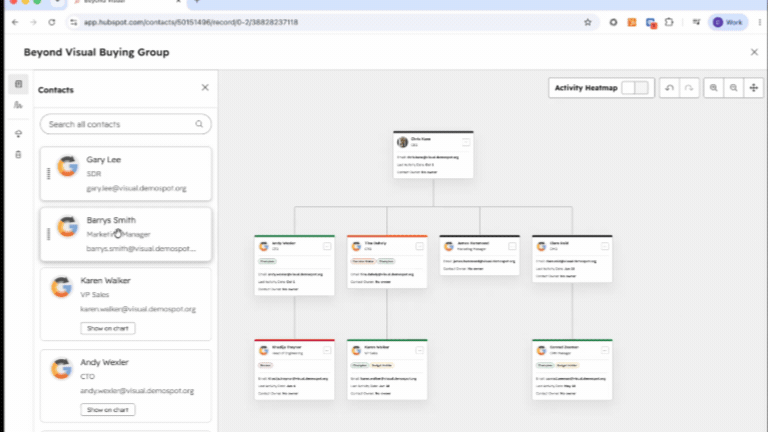Click gary.lee@visual.demospot.org email
This screenshot has width=768, height=432.
coord(136,188)
